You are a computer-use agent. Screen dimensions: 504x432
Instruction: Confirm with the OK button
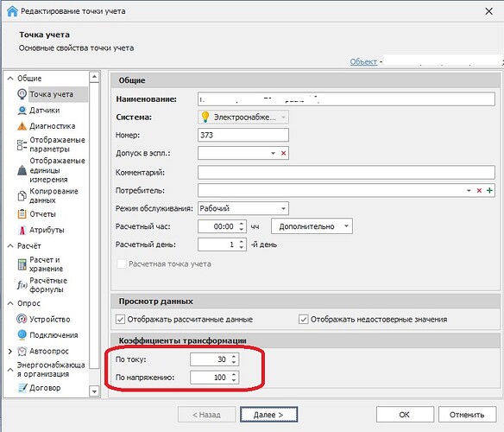pyautogui.click(x=405, y=415)
